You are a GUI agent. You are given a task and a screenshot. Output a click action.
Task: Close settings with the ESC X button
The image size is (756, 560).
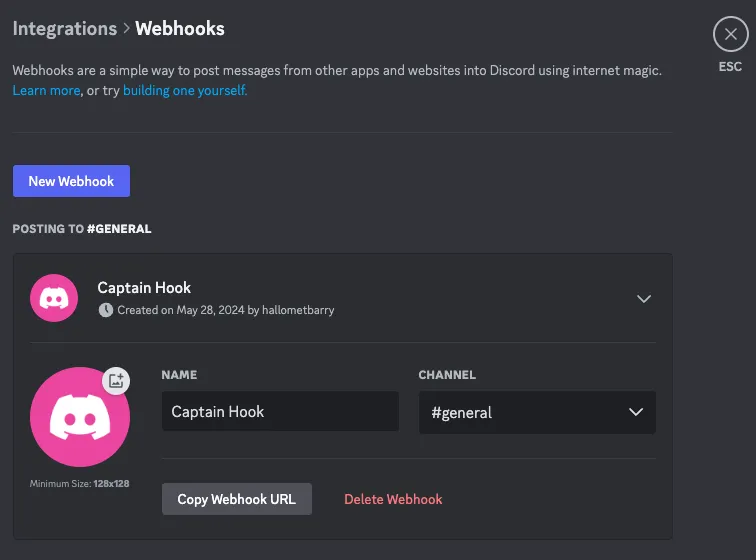point(730,34)
